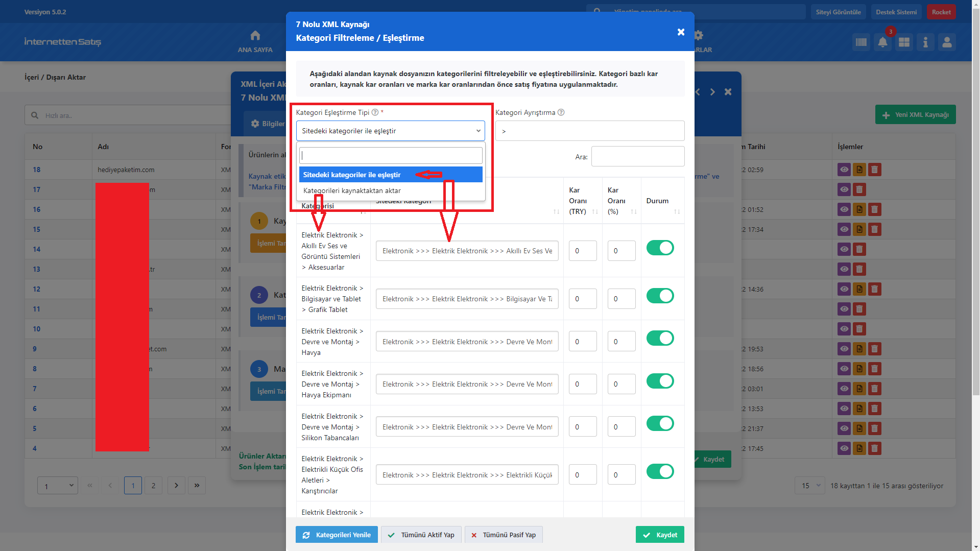Click the Tümünü Pasif Yap button
The width and height of the screenshot is (980, 551).
point(503,535)
